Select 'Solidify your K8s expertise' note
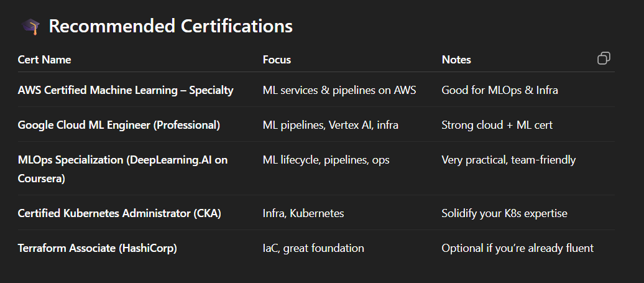 pos(504,213)
